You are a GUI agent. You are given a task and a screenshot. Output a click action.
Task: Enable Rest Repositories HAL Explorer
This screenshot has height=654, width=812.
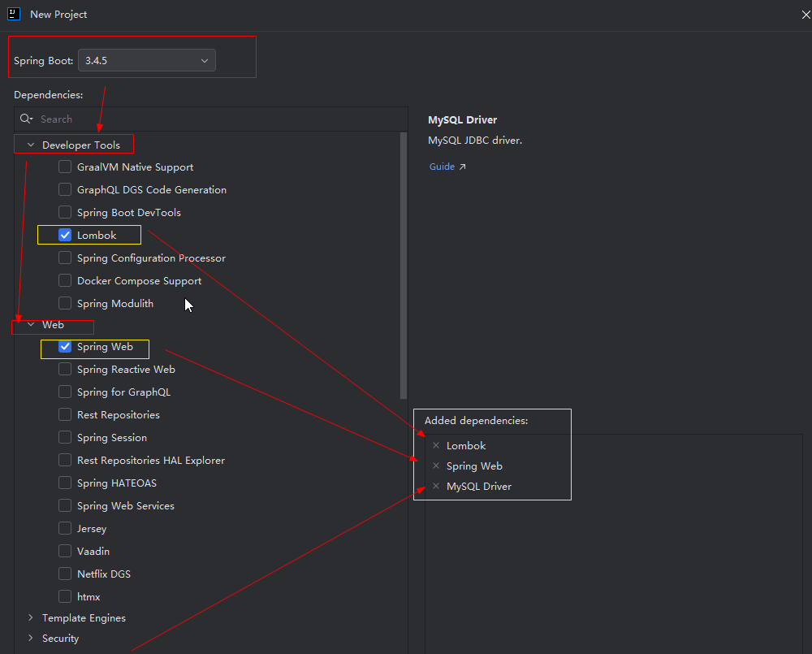point(65,460)
